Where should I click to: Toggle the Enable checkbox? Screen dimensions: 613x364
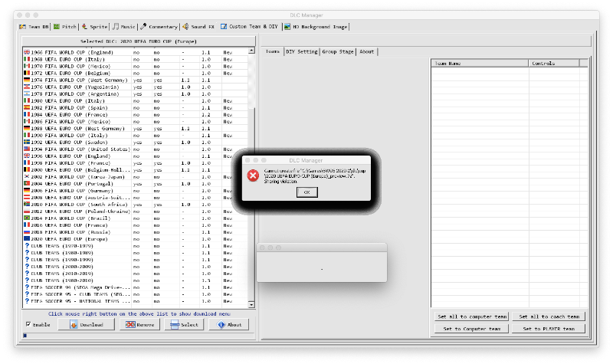coord(28,325)
